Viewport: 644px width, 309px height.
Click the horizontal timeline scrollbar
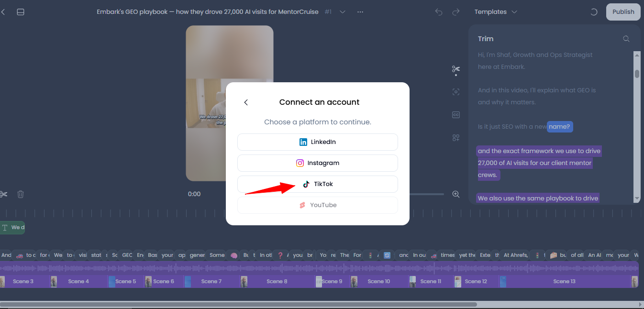[238, 304]
